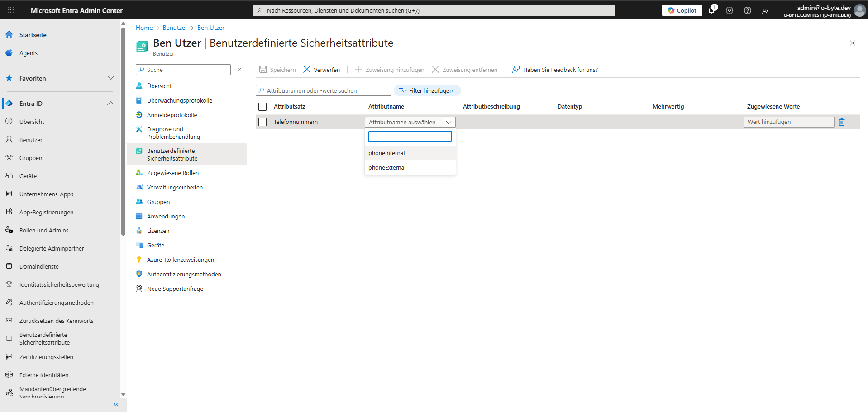Click the Wert hinzufügen input field
Viewport: 868px width, 412px height.
point(788,122)
